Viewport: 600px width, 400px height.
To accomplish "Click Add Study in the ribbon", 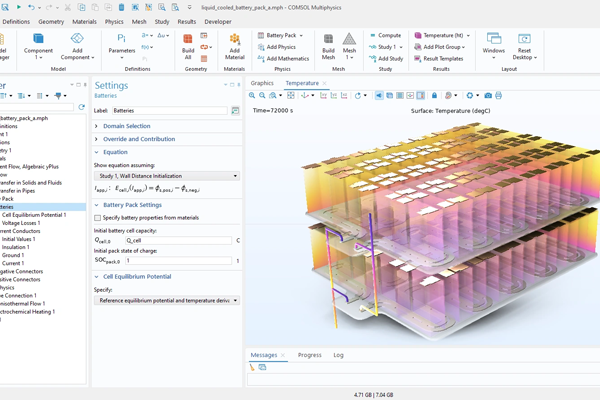I will coord(386,59).
